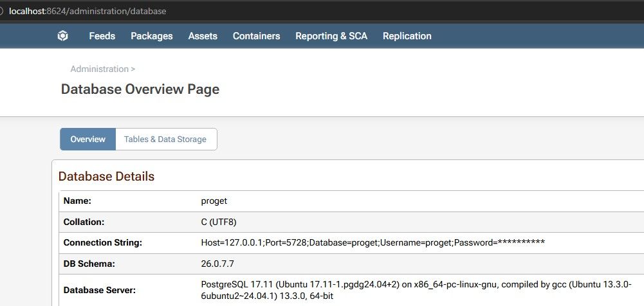Click the Connection String: label
Viewport: 644px width, 306px height.
pos(103,242)
